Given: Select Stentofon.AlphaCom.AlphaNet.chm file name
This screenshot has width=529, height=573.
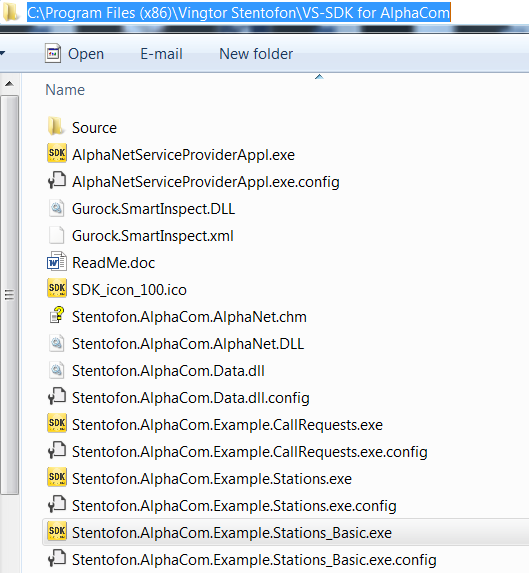Looking at the screenshot, I should point(189,317).
